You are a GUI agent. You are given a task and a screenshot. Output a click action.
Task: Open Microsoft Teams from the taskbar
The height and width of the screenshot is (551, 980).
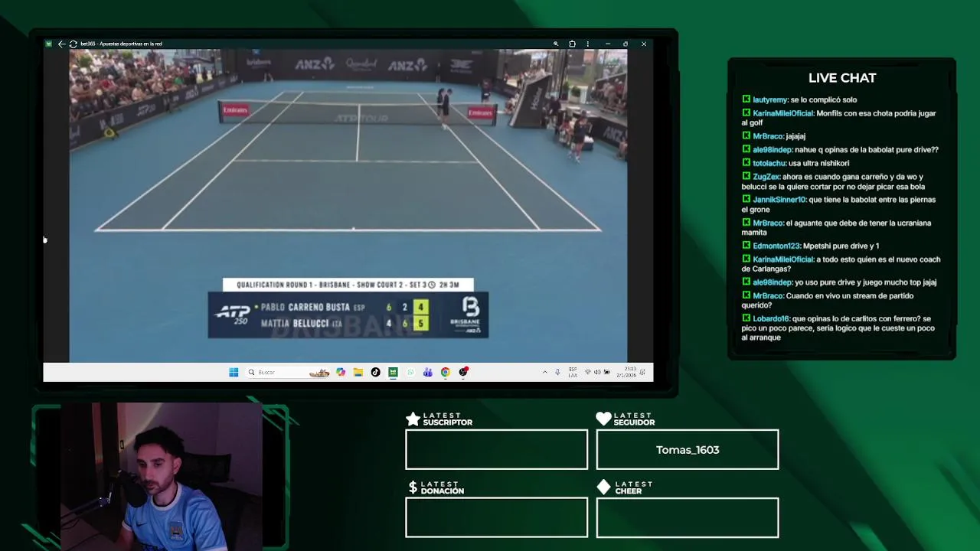pos(428,372)
